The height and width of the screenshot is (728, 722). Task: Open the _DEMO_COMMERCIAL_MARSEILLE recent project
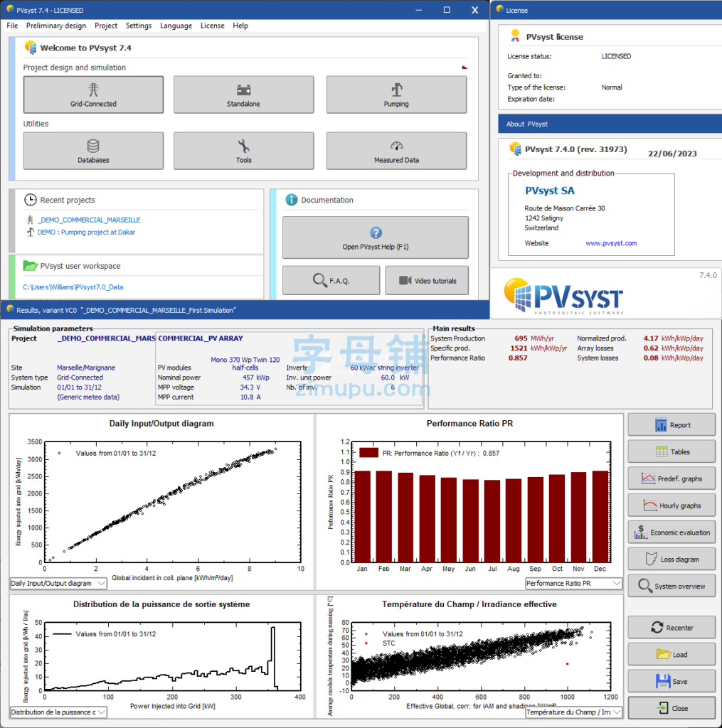pyautogui.click(x=89, y=220)
